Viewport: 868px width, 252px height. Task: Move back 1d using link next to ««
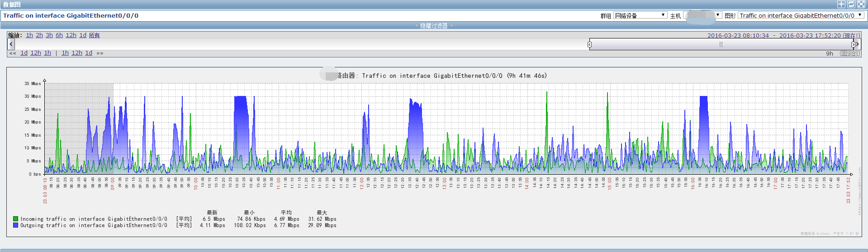[x=24, y=53]
